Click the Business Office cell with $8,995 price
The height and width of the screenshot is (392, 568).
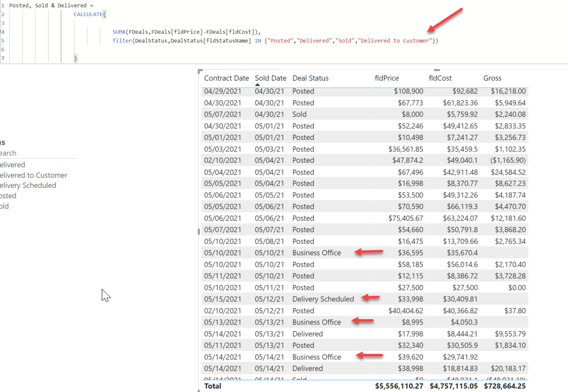point(317,322)
